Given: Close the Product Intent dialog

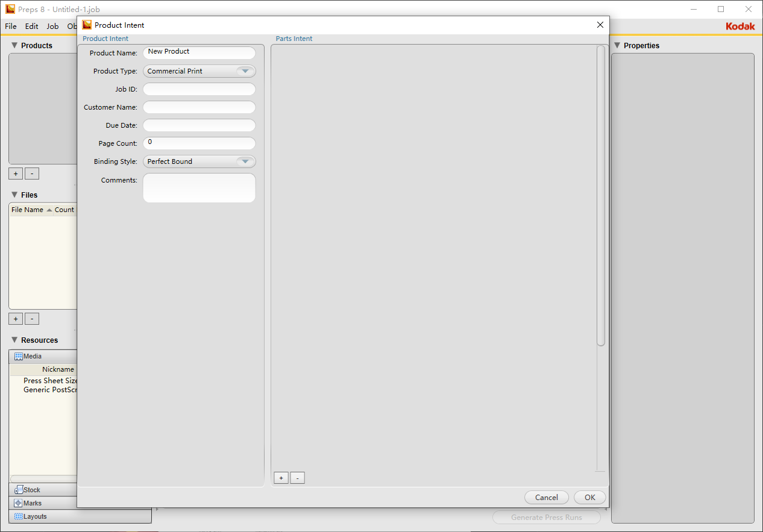Looking at the screenshot, I should click(600, 25).
